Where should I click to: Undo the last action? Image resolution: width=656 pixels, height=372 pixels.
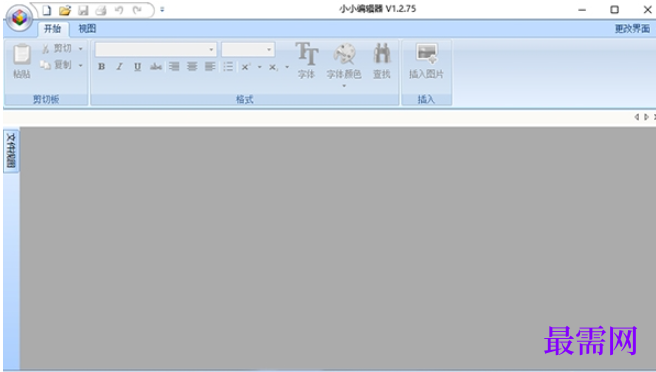[x=119, y=10]
